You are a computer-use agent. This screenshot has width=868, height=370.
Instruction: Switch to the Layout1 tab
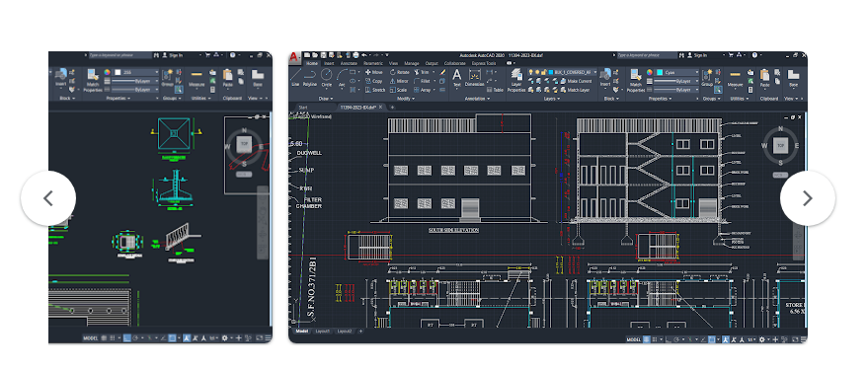click(x=323, y=331)
